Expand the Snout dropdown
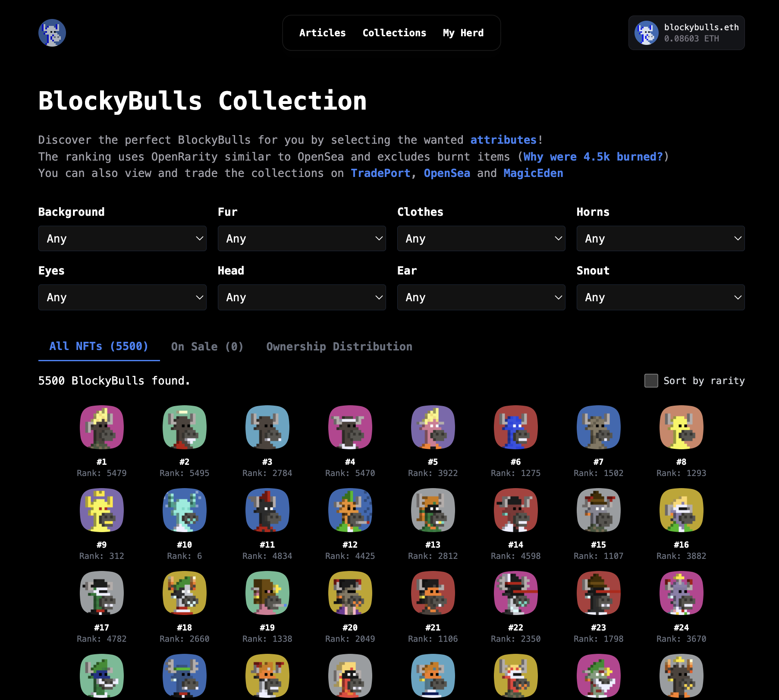Viewport: 779px width, 700px height. [661, 297]
